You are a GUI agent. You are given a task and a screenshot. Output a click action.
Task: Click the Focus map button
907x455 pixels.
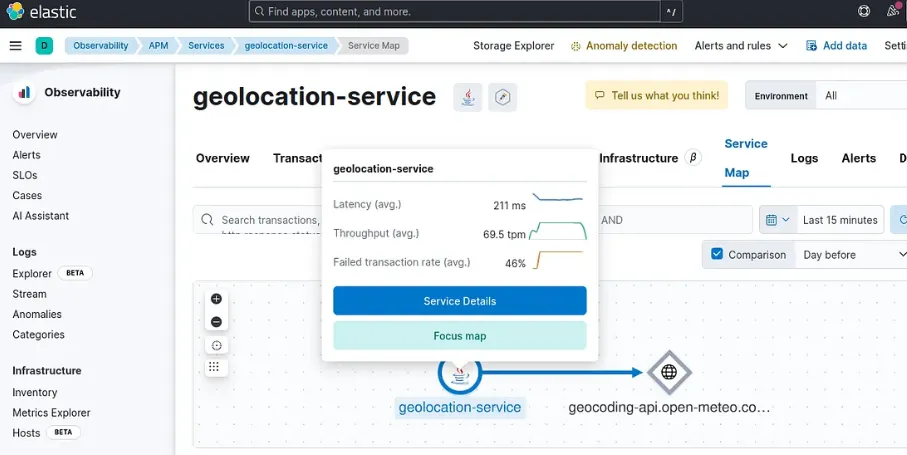click(x=460, y=336)
